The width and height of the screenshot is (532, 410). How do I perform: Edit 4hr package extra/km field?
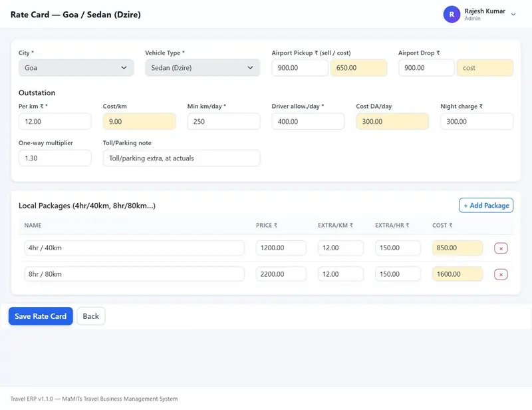point(340,248)
